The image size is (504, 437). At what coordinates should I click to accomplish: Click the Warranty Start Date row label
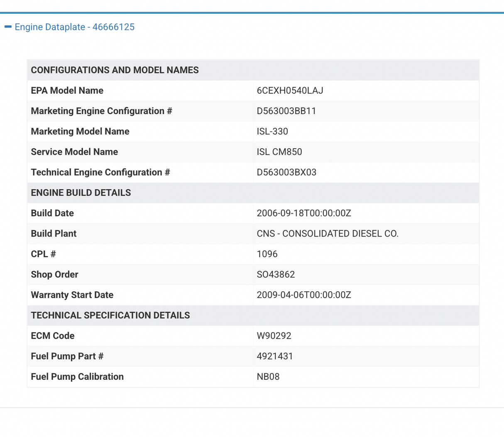[72, 295]
